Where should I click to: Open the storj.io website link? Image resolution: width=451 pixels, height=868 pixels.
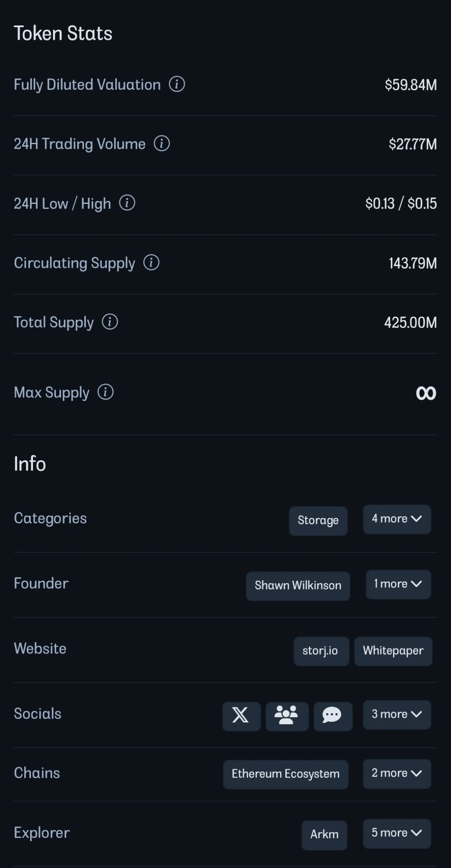click(321, 651)
